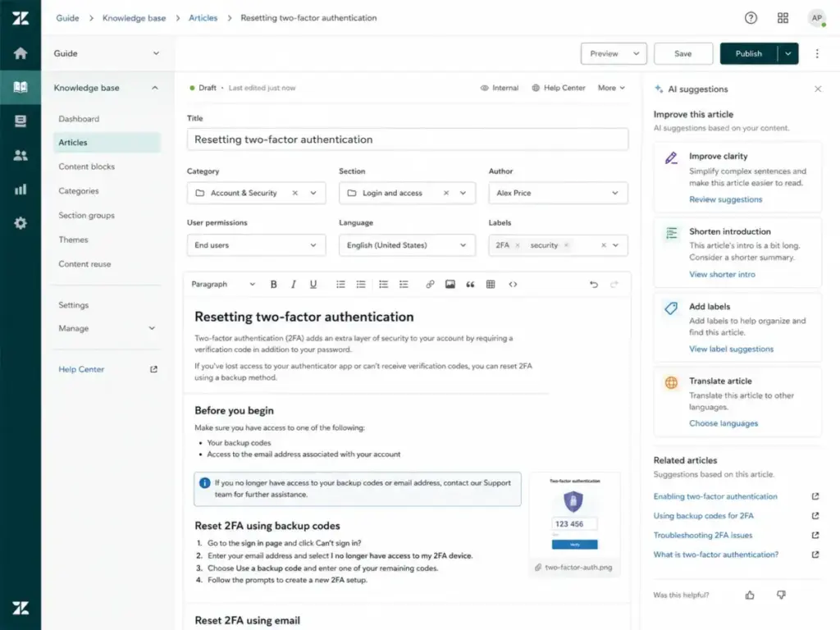This screenshot has height=630, width=840.
Task: Insert a link in the editor
Action: click(x=430, y=285)
